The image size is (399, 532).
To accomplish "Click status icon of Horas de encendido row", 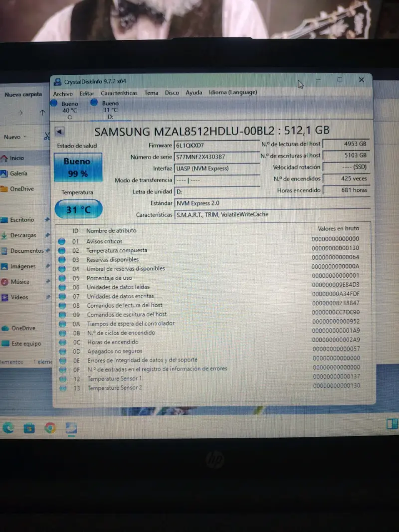I will click(63, 343).
